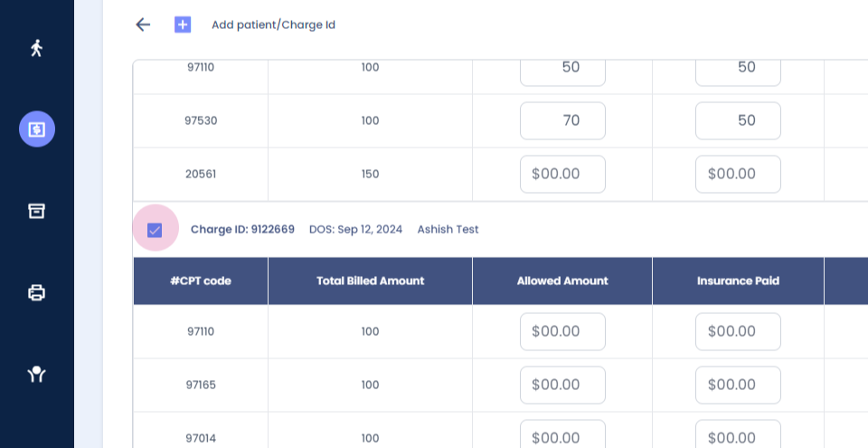Image resolution: width=868 pixels, height=448 pixels.
Task: Click Allowed Amount field for CPT 97014
Action: point(562,438)
